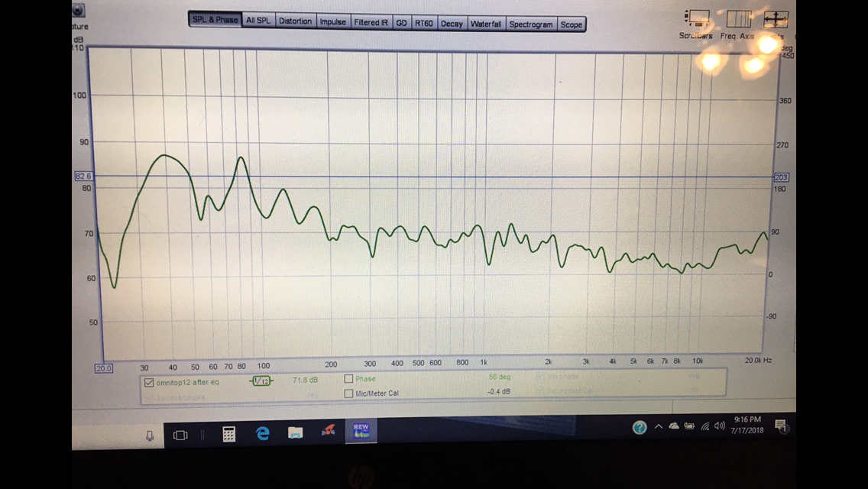
Task: Uncheck the omnitop12 after eq trace
Action: (149, 382)
